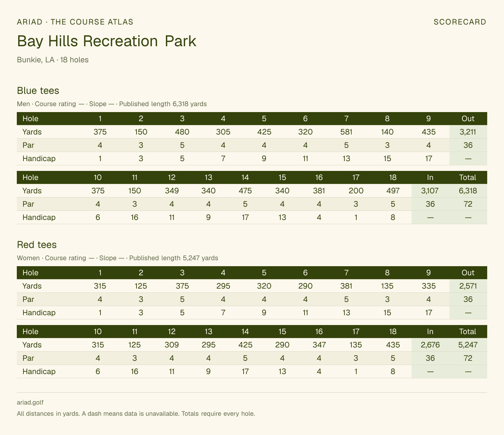Screen dimensions: 504x435
Task: Click the Total column header in the Red tees table
Action: (468, 332)
